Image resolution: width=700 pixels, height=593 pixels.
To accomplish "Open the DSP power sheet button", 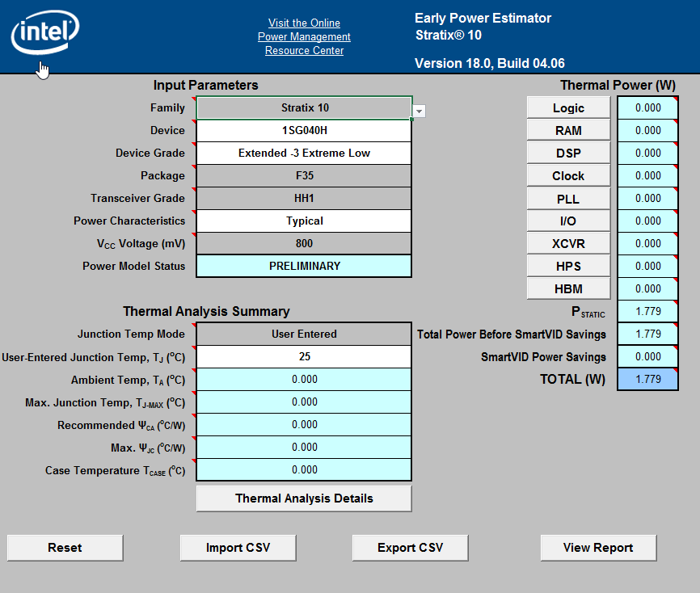I will click(x=568, y=153).
